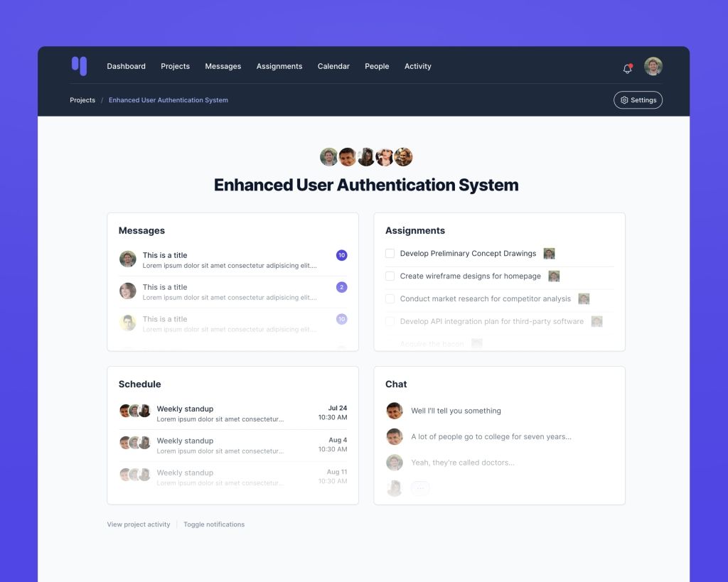Screen dimensions: 728x582
Task: Click the unread badge showing 2 messages
Action: (341, 287)
